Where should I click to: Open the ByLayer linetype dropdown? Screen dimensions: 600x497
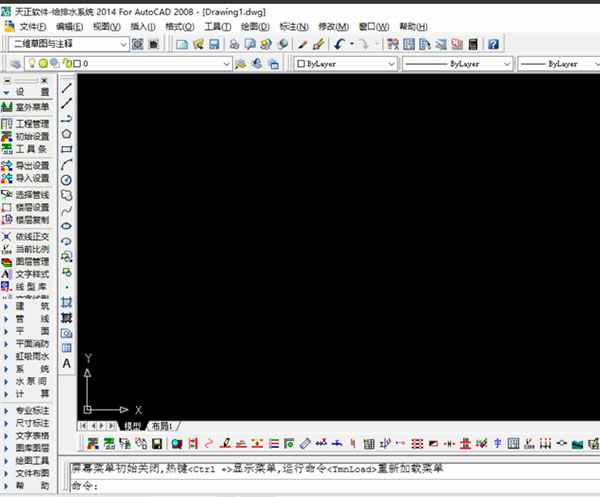tap(457, 64)
